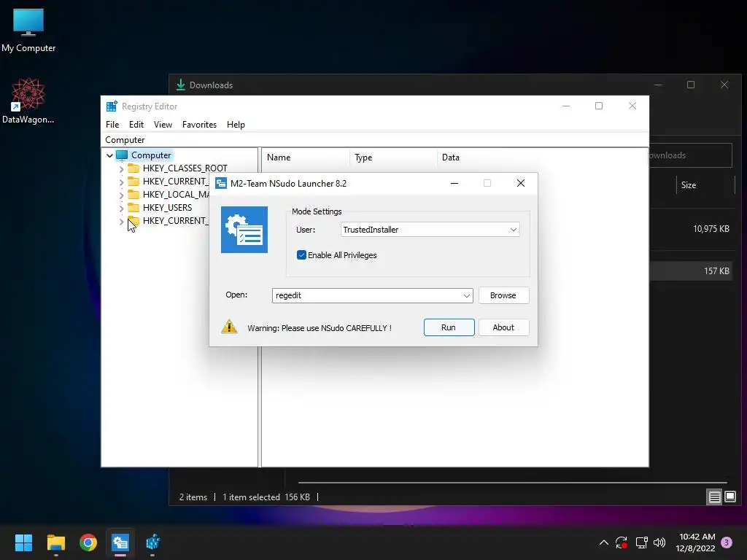Click the registry address bar
Viewport: 747px width, 560px height.
pyautogui.click(x=376, y=140)
